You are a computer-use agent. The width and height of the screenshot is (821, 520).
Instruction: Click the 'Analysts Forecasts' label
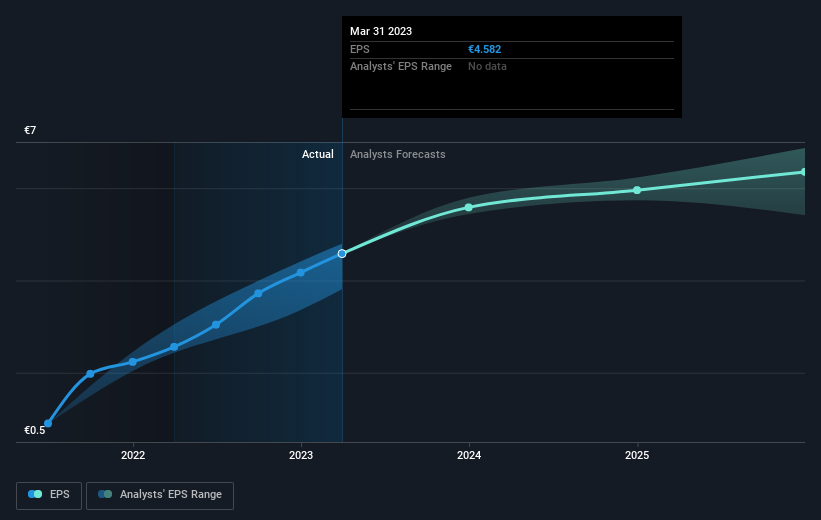coord(397,154)
